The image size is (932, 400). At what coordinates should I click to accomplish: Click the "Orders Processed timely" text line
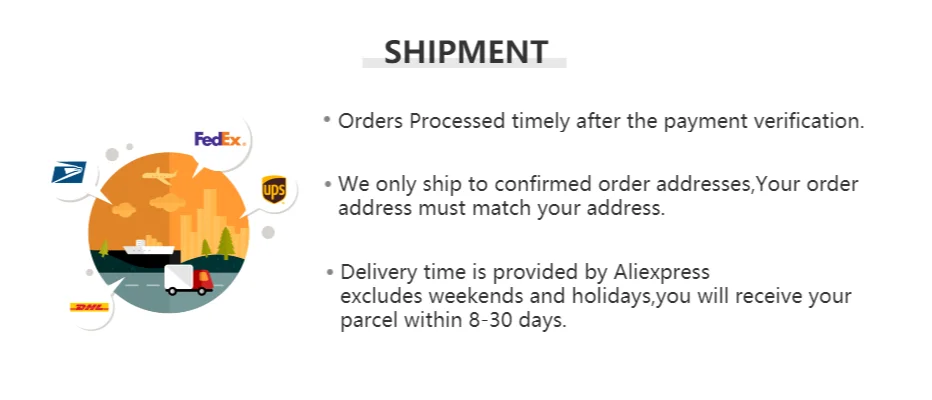[600, 121]
